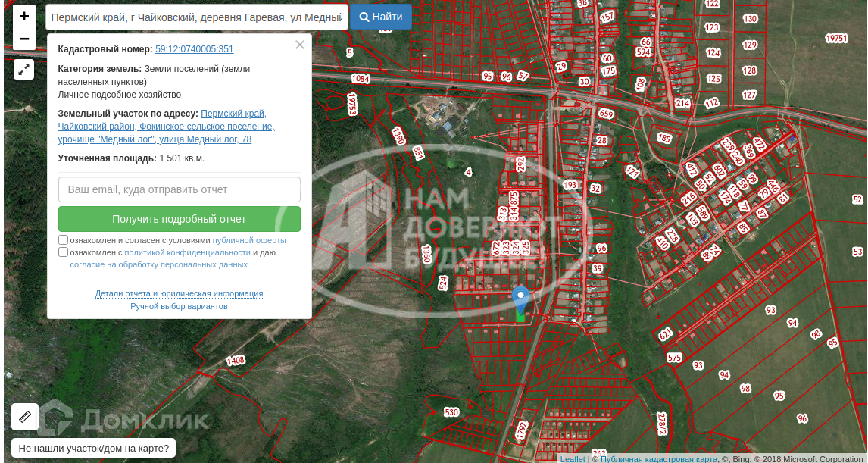This screenshot has width=868, height=463.
Task: Click Не нашли участок/дом на карте button
Action: tap(94, 448)
